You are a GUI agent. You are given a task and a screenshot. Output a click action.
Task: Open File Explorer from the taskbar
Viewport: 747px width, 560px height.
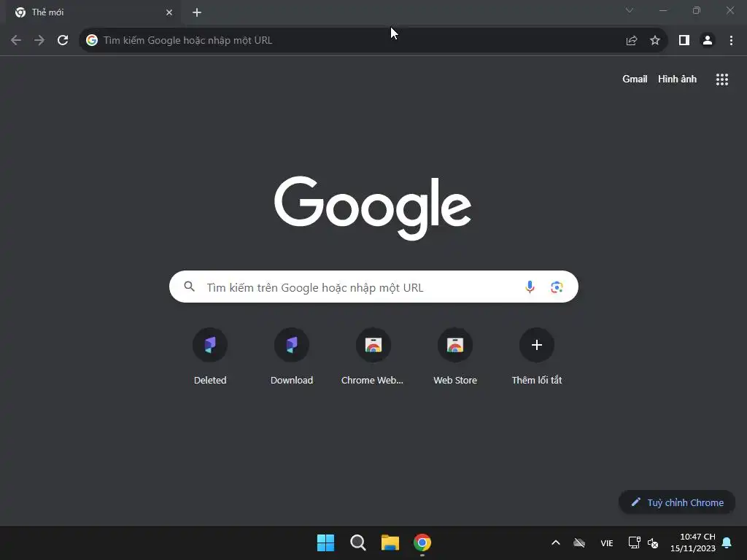(x=390, y=542)
